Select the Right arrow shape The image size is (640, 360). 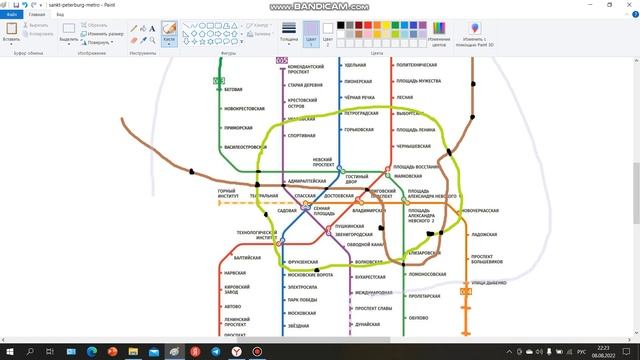pyautogui.click(x=218, y=33)
